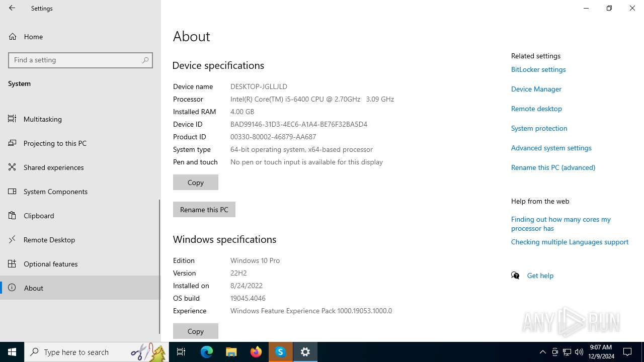This screenshot has height=362, width=644.
Task: Open volume control in tray
Action: (x=579, y=352)
